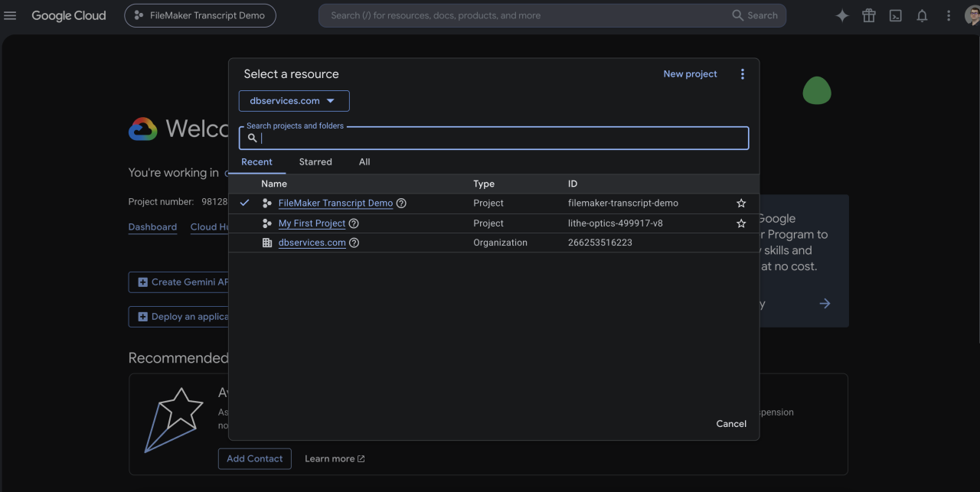Click the help icon beside FileMaker Transcript Demo
This screenshot has height=492, width=980.
tap(401, 204)
